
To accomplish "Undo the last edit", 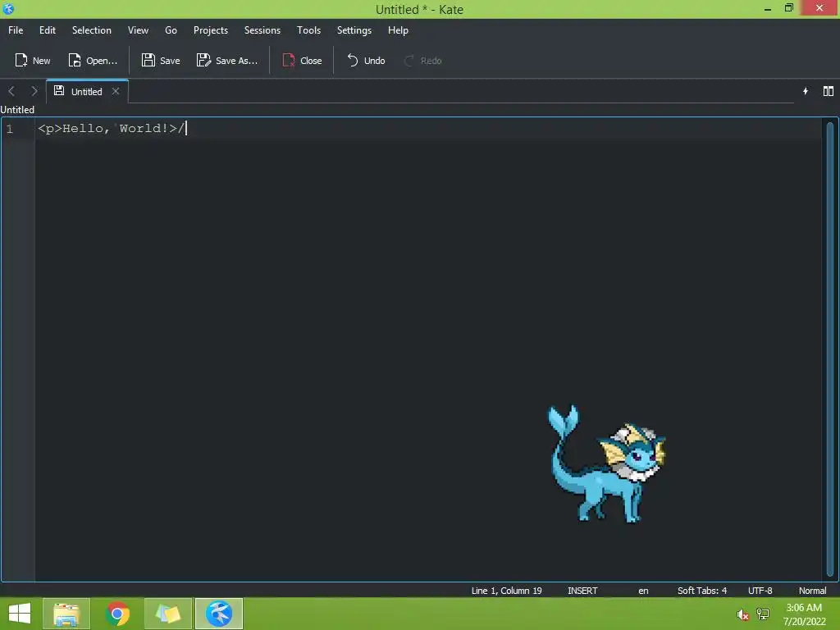I will click(x=366, y=61).
